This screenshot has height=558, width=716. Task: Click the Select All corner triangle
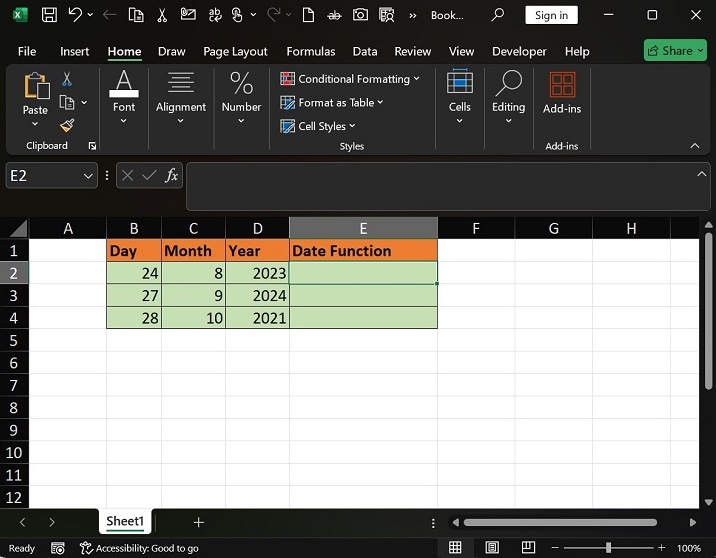(x=18, y=228)
